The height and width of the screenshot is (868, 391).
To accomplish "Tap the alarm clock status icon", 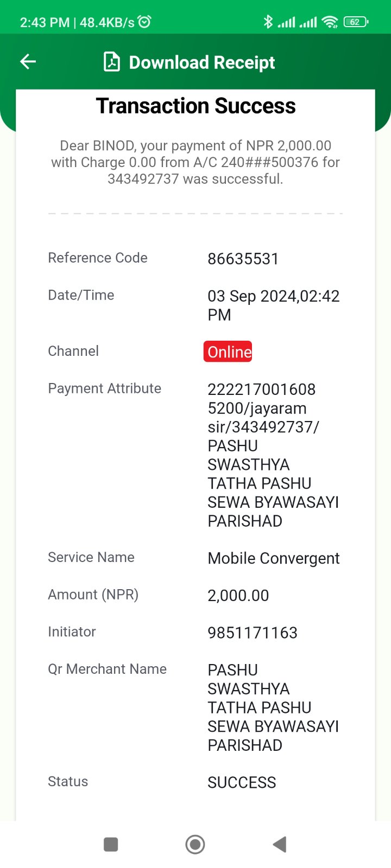I will (x=144, y=22).
